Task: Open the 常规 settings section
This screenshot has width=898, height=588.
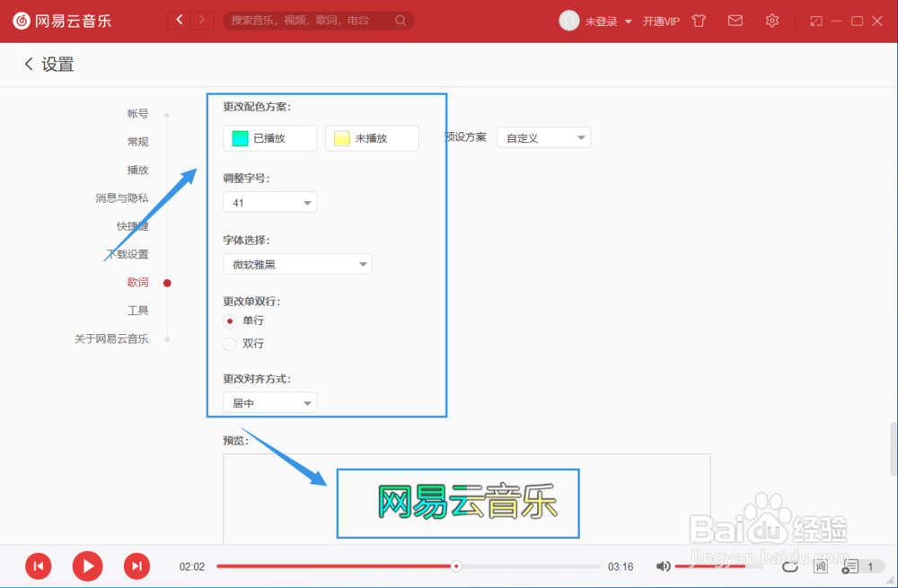Action: [x=137, y=142]
